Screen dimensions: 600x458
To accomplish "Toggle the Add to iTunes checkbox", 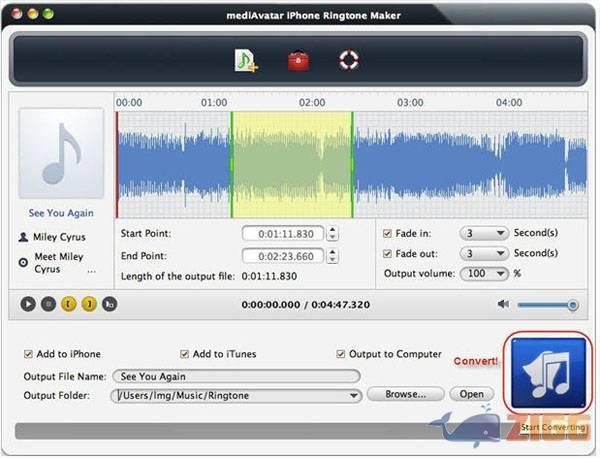I will [x=184, y=354].
